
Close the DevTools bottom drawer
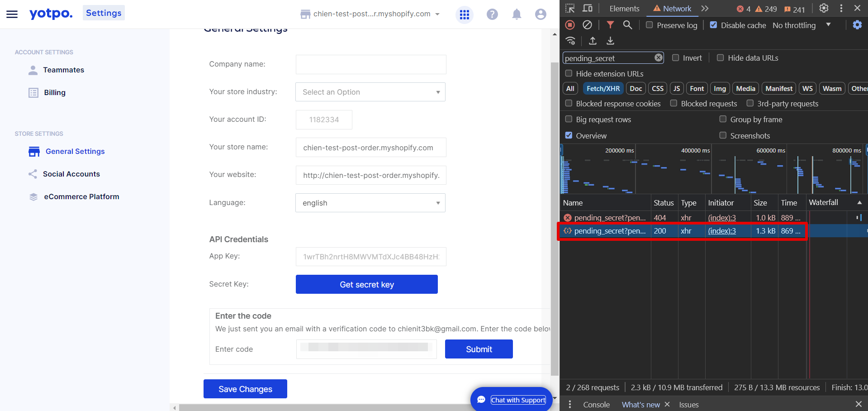point(859,404)
